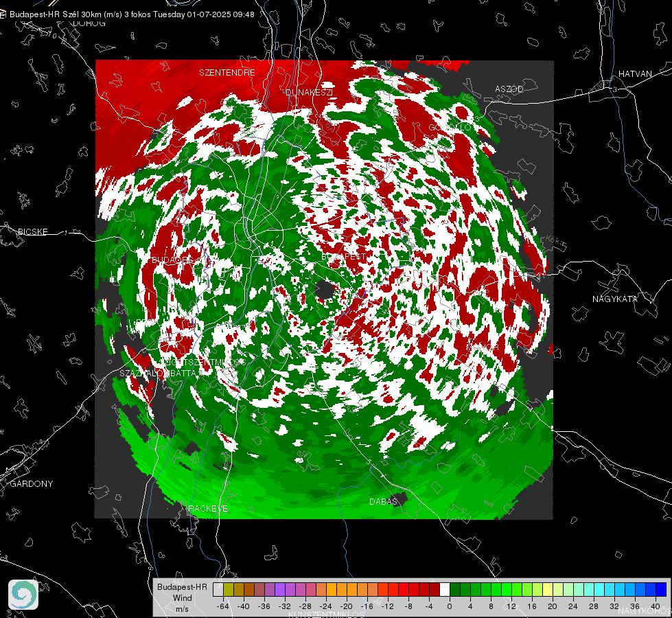This screenshot has width=672, height=618.
Task: Click the SZAZHALOMBATTA town label
Action: click(x=158, y=373)
